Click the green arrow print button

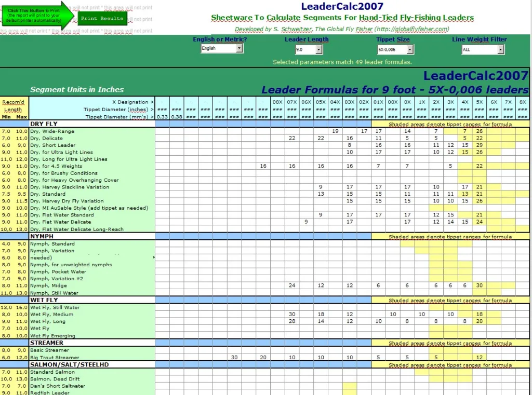[36, 17]
